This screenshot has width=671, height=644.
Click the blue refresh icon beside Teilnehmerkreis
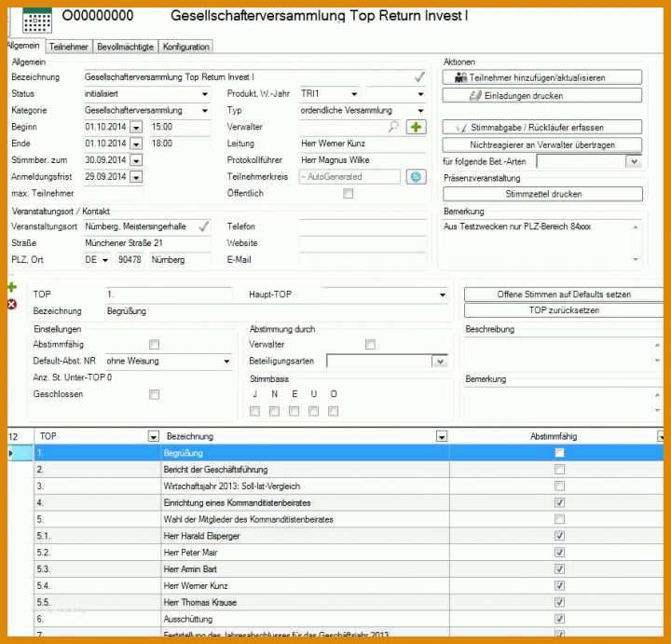pos(416,177)
